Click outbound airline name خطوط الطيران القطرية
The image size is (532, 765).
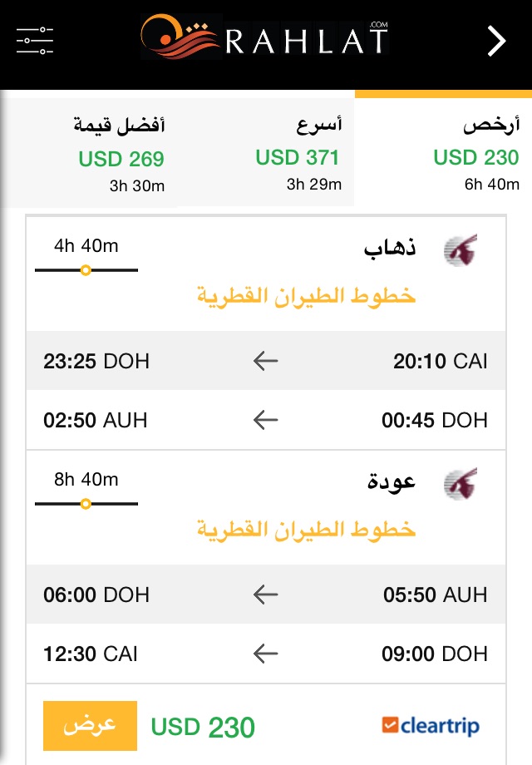click(306, 295)
